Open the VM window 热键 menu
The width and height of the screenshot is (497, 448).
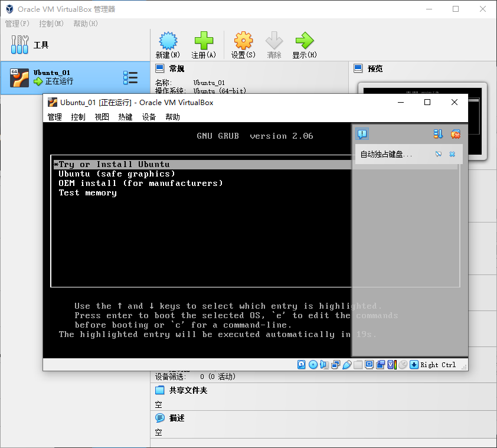125,117
